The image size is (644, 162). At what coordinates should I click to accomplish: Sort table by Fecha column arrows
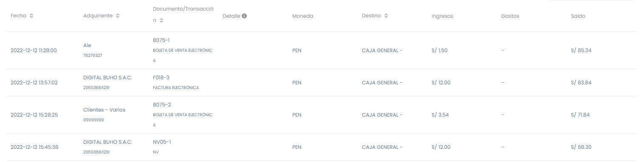(x=31, y=16)
